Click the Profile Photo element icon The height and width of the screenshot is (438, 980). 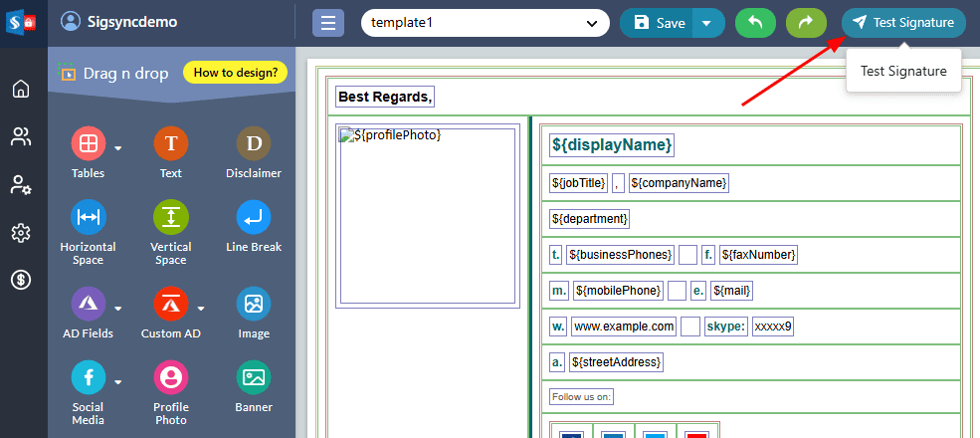[x=171, y=377]
